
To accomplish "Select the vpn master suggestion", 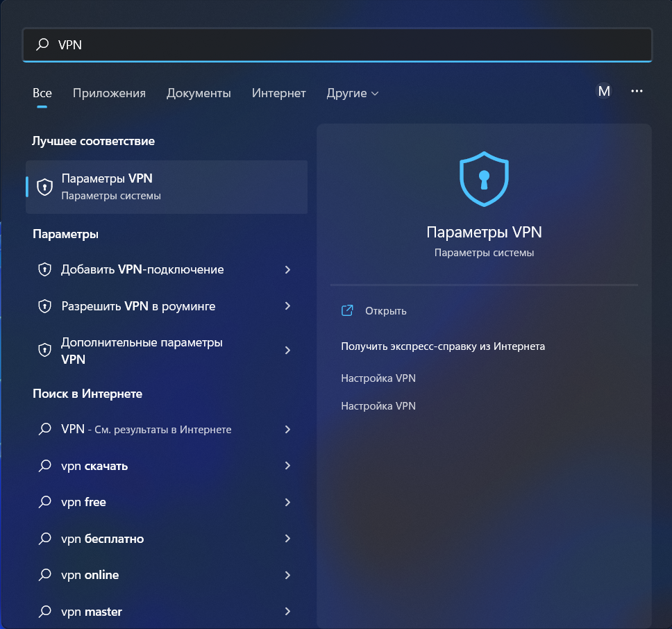I will pos(167,612).
